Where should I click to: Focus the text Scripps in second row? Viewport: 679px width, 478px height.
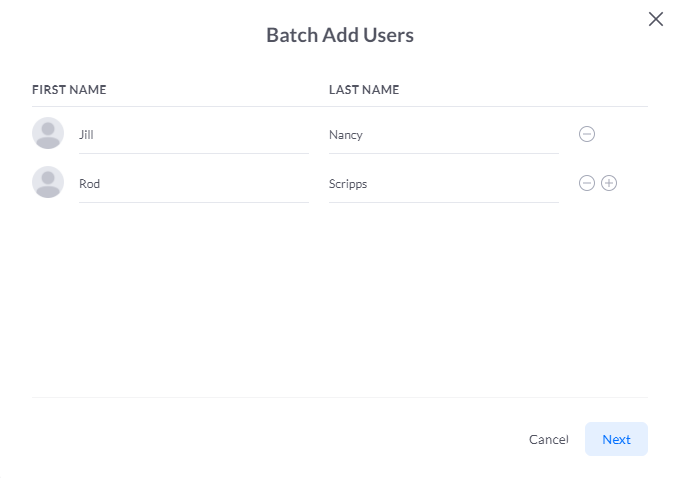pos(348,184)
